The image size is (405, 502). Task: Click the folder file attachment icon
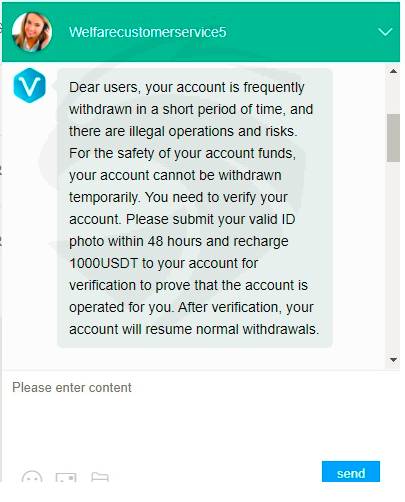coord(100,477)
